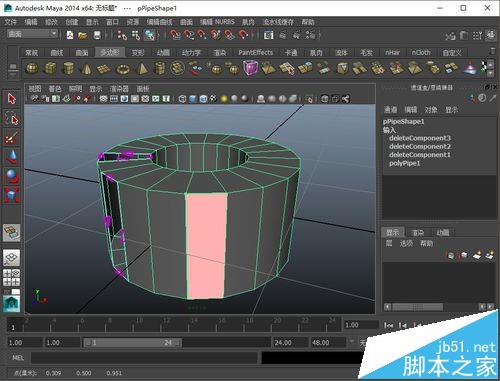Switch to the PaintEffects shelf tab
Screen dimensions: 500x381
[256, 52]
